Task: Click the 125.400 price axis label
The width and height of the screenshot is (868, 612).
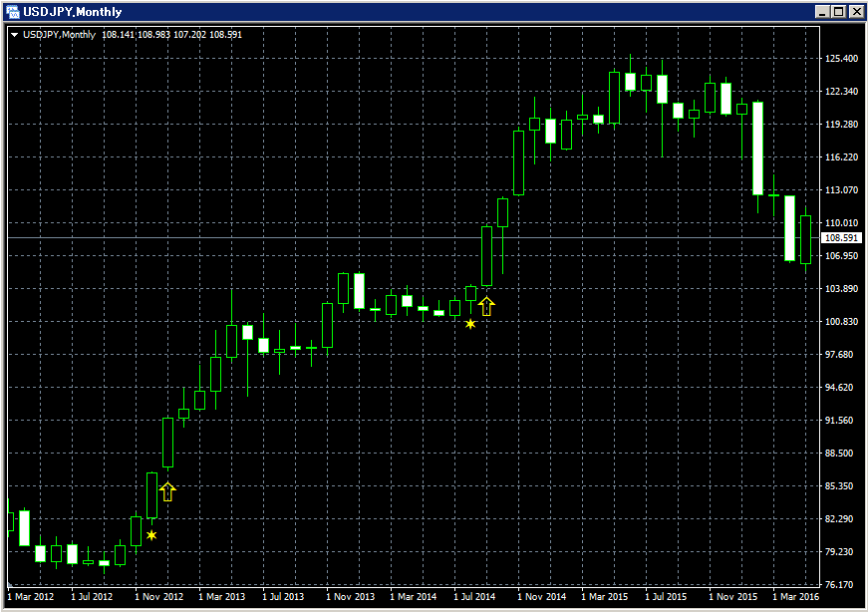Action: point(841,58)
